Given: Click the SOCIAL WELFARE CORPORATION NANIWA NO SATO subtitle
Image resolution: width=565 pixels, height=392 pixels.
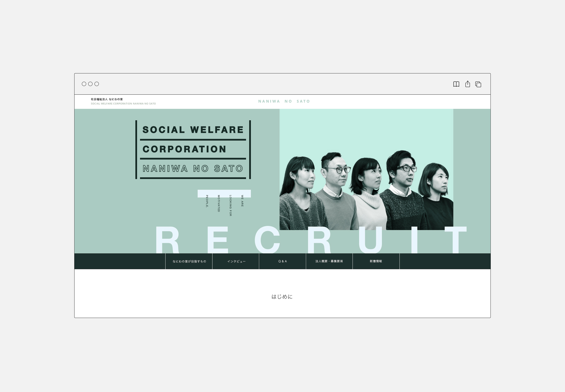Looking at the screenshot, I should click(x=123, y=104).
